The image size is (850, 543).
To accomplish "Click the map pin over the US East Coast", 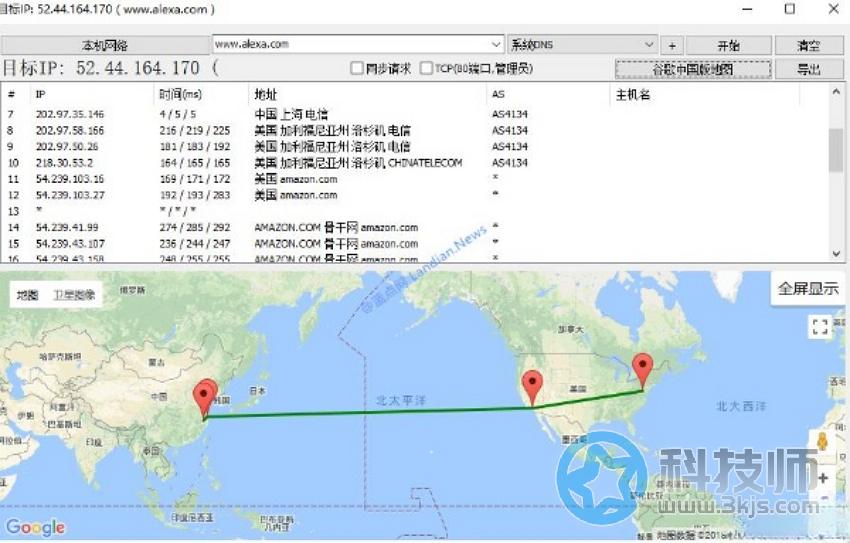I will (643, 369).
